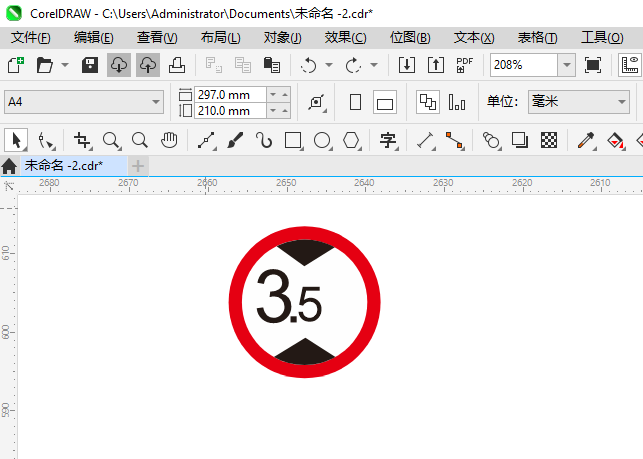
Task: Open the 布局(L) menu
Action: 221,38
